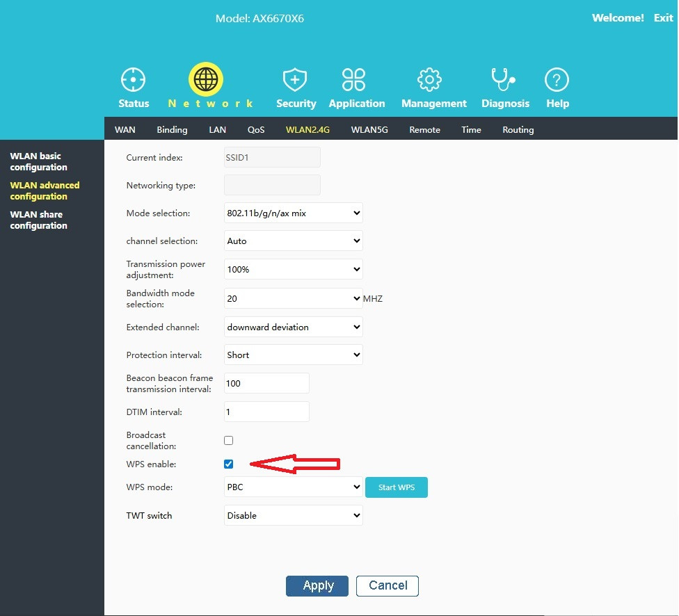679x616 pixels.
Task: Uncheck the WPS enable checkbox
Action: [x=229, y=464]
